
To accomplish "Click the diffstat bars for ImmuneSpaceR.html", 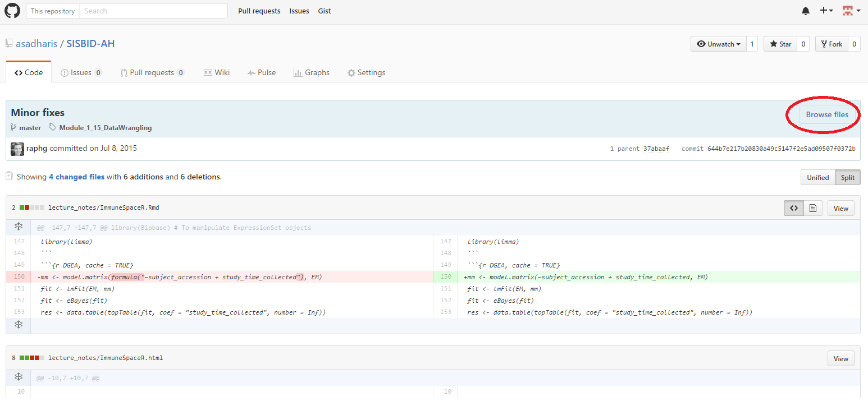I will point(31,357).
